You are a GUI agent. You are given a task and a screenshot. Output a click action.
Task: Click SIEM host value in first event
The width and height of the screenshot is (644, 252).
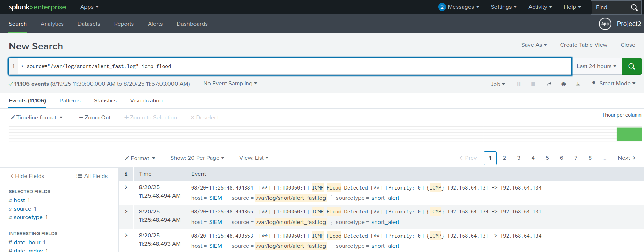coord(215,198)
